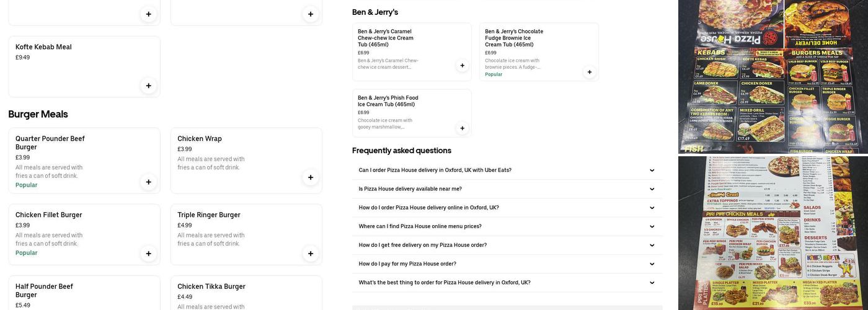868x310 pixels.
Task: Add Ben & Jerry's Caramel Chew-chew tub
Action: [x=462, y=66]
